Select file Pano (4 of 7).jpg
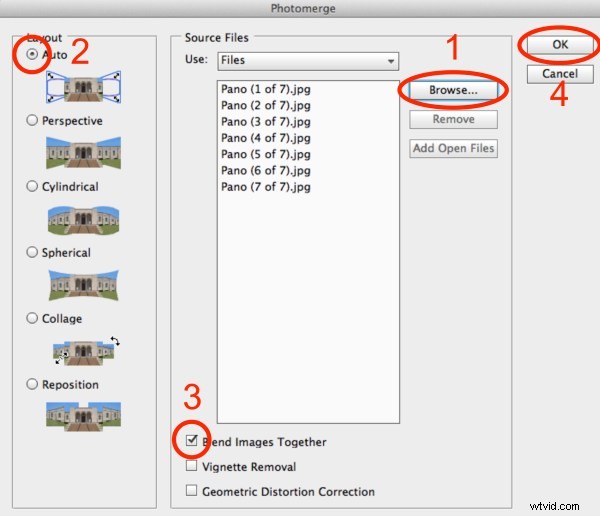This screenshot has height=516, width=600. 266,138
